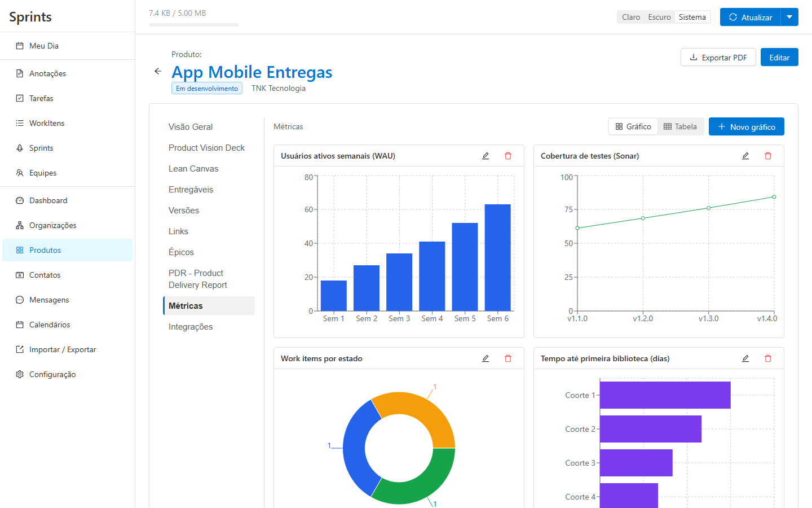Click the Calendários calendar icon
Viewport: 812px width, 508px height.
(x=20, y=325)
